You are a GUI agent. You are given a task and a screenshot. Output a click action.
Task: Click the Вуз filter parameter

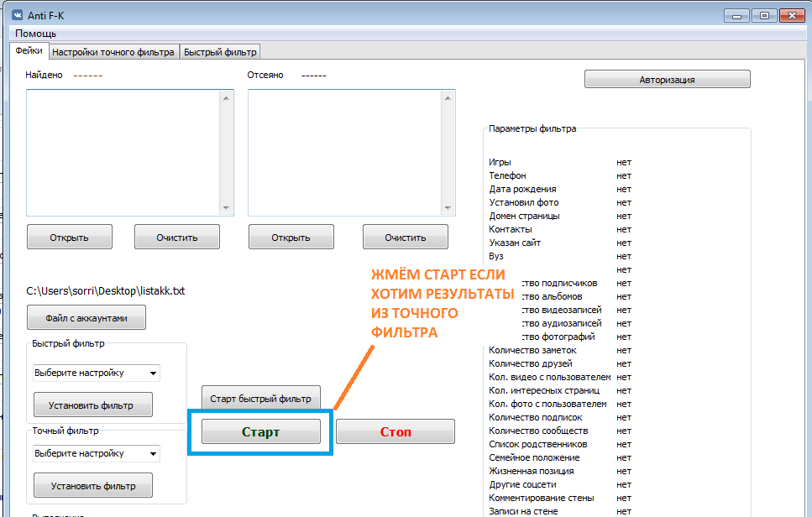pyautogui.click(x=496, y=256)
